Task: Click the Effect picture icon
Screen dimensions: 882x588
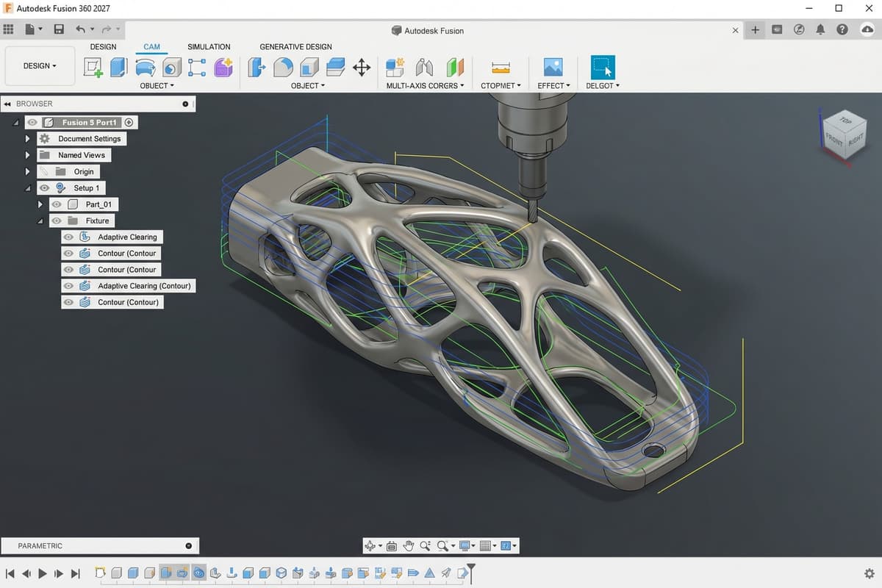Action: click(553, 68)
